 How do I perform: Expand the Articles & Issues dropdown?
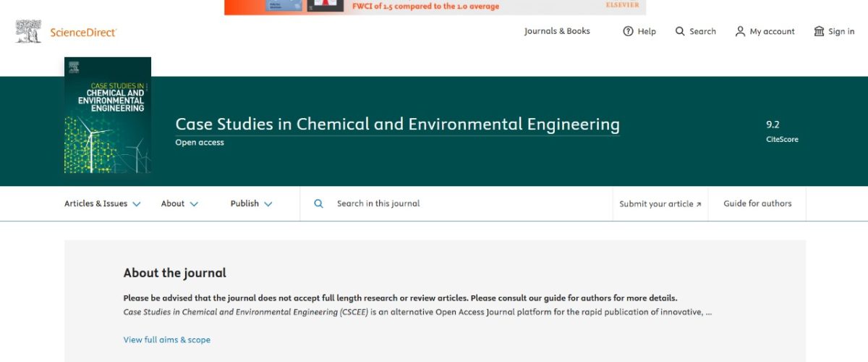click(x=102, y=203)
